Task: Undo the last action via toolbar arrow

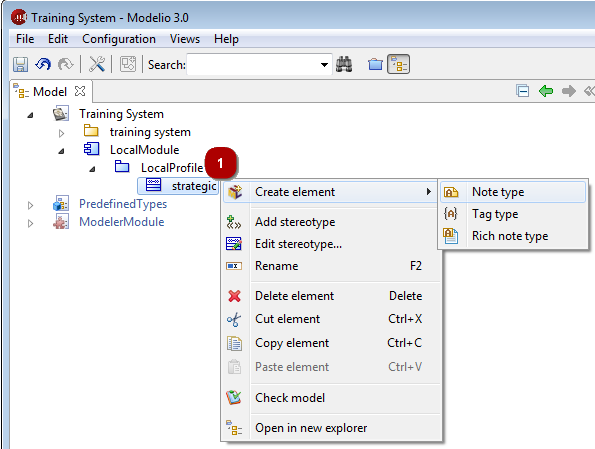Action: [x=43, y=64]
